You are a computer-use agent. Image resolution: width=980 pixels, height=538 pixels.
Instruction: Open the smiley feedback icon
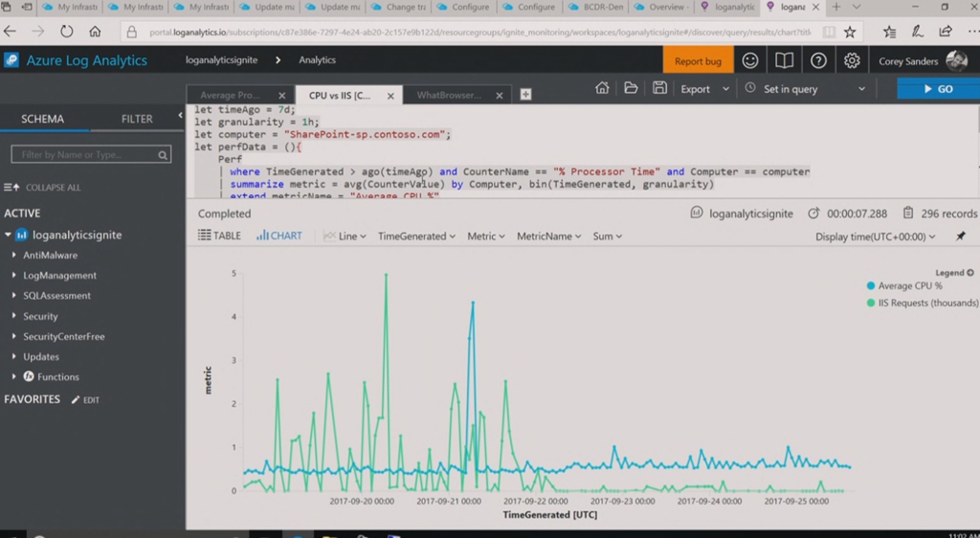(x=750, y=61)
